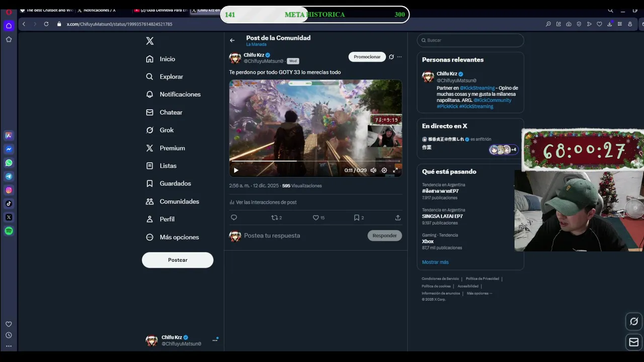Bookmark the post with 2 bookmarks
644x362 pixels.
point(359,218)
